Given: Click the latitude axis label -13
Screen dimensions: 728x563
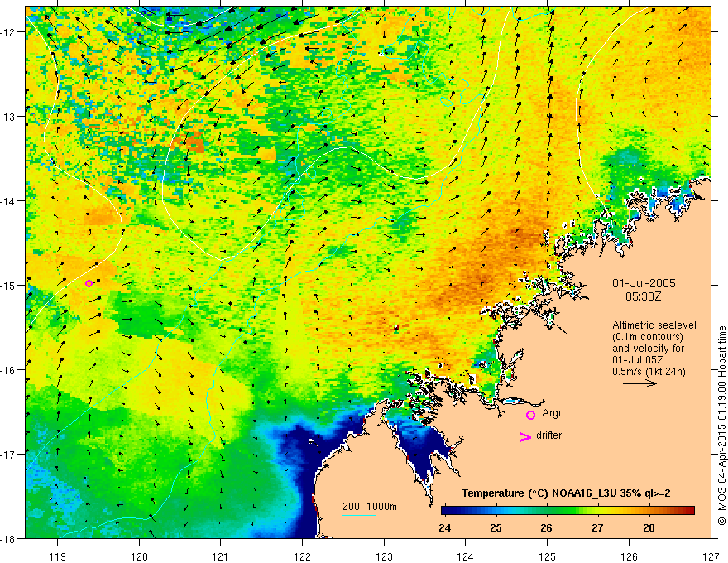Looking at the screenshot, I should pos(8,116).
